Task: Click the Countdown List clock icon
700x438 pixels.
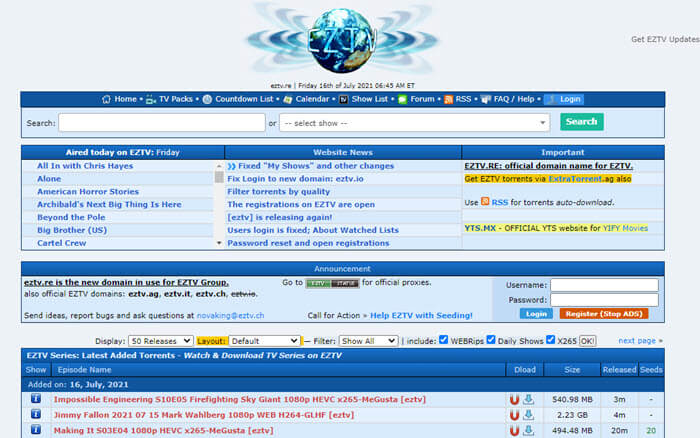Action: [x=207, y=100]
